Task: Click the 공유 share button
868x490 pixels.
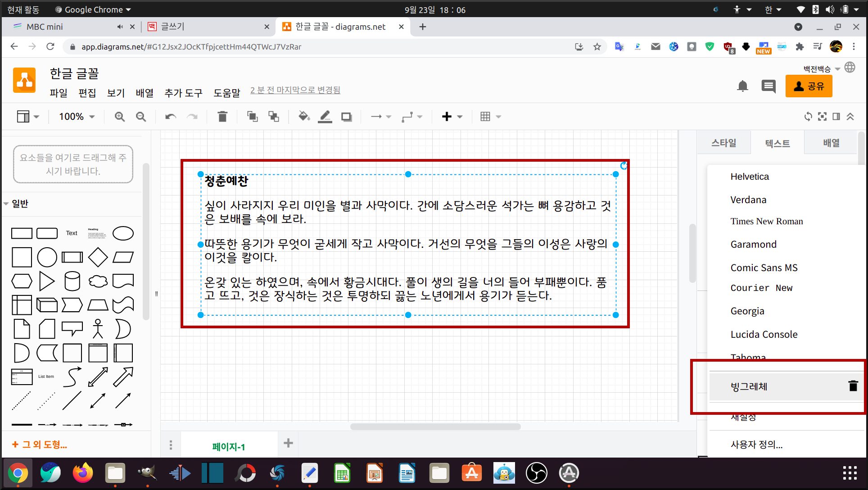Action: 809,86
